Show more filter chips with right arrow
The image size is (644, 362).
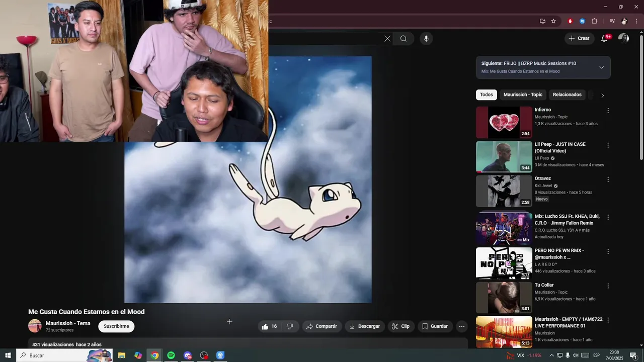tap(603, 95)
